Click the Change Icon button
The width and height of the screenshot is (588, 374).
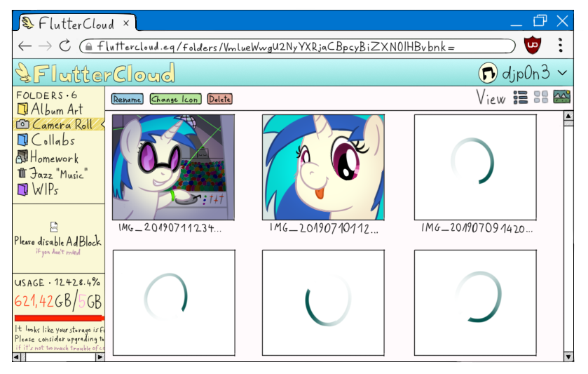[x=175, y=99]
